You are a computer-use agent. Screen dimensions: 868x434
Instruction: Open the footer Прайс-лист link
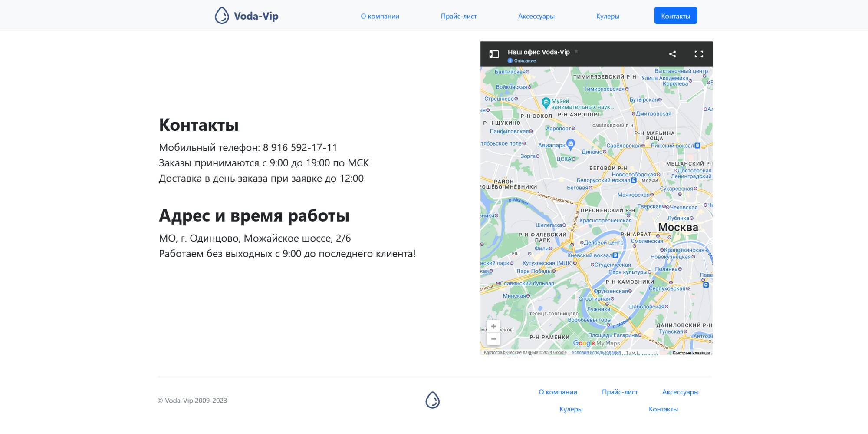[620, 392]
